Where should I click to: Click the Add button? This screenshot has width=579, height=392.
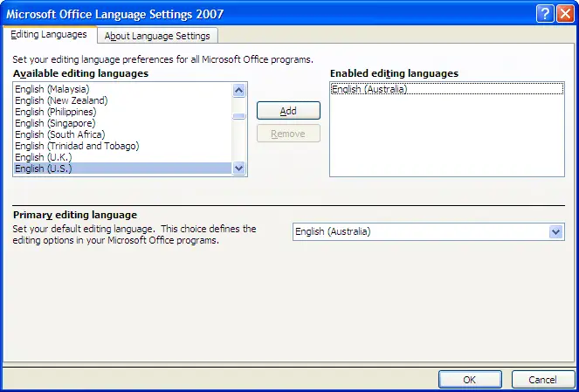pyautogui.click(x=288, y=111)
